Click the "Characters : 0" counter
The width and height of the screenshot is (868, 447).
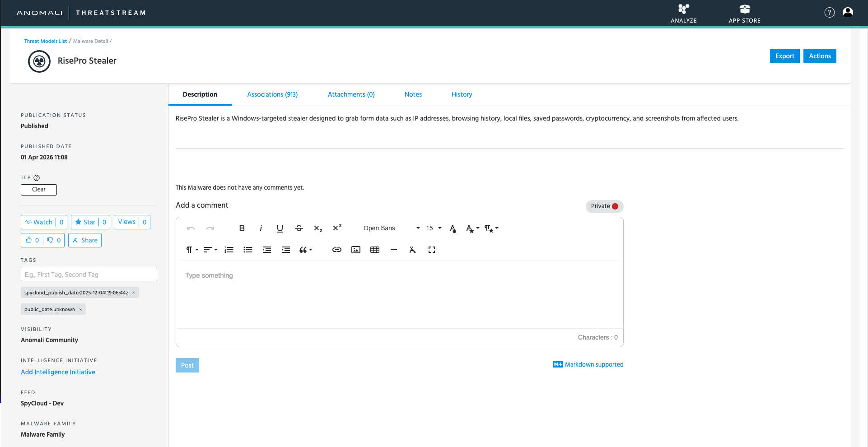tap(598, 337)
